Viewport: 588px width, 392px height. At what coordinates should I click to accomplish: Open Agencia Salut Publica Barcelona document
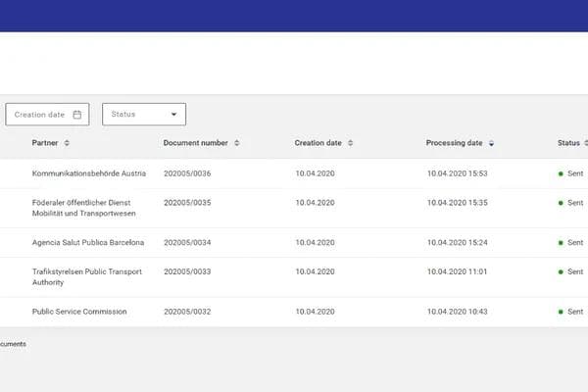[88, 242]
